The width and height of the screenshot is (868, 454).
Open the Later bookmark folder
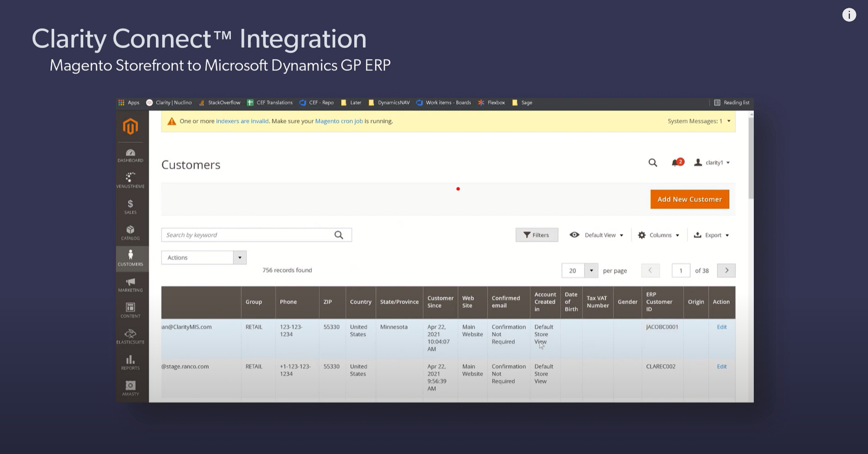[351, 103]
